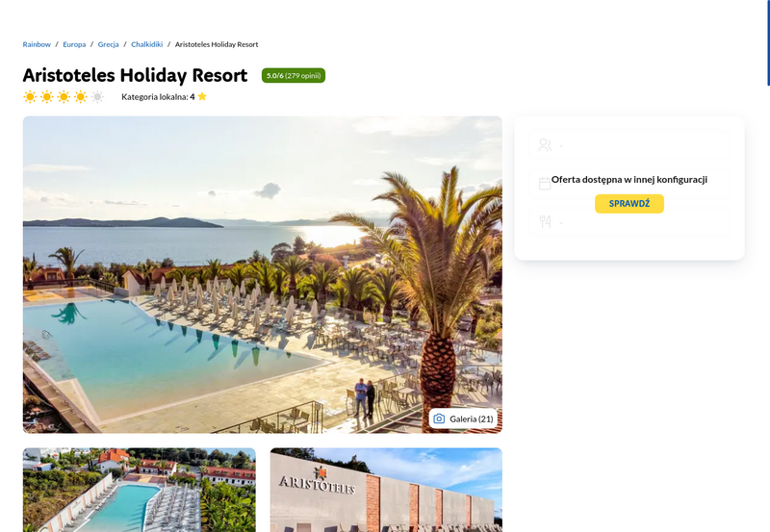The image size is (770, 532).
Task: Open the date selection field
Action: pyautogui.click(x=629, y=184)
